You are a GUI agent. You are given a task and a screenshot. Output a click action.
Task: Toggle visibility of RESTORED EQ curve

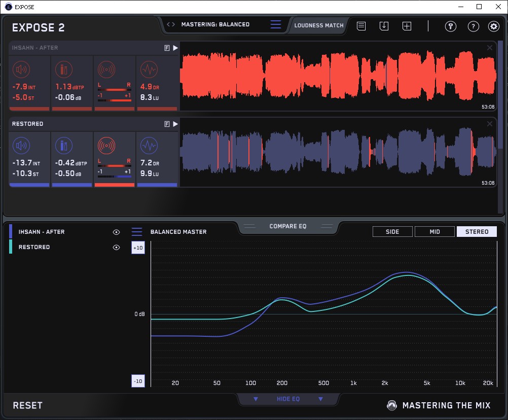pos(117,247)
